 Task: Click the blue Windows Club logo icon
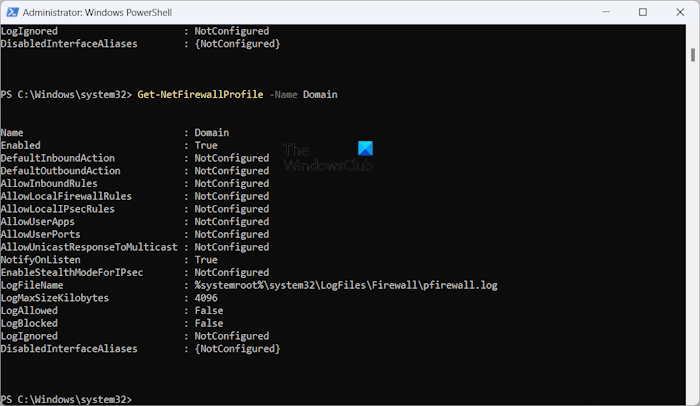point(363,149)
